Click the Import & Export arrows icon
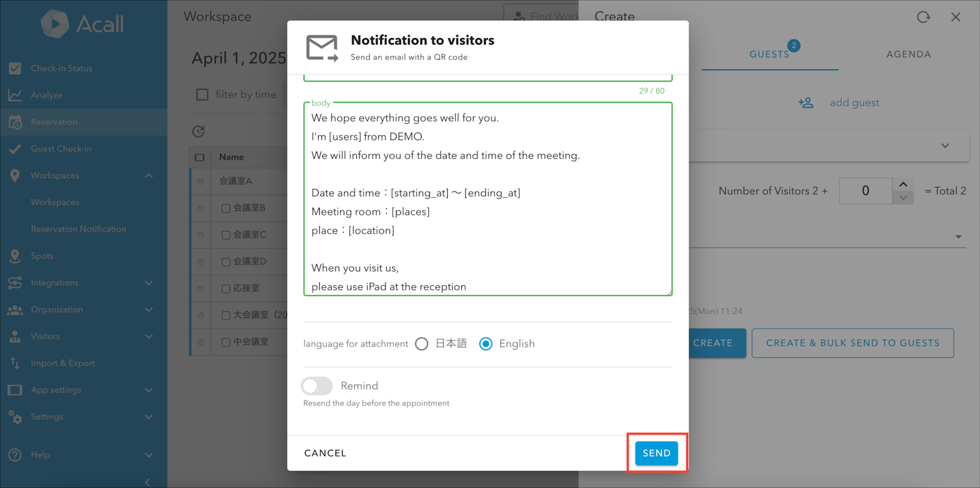Image resolution: width=980 pixels, height=488 pixels. pyautogui.click(x=15, y=363)
